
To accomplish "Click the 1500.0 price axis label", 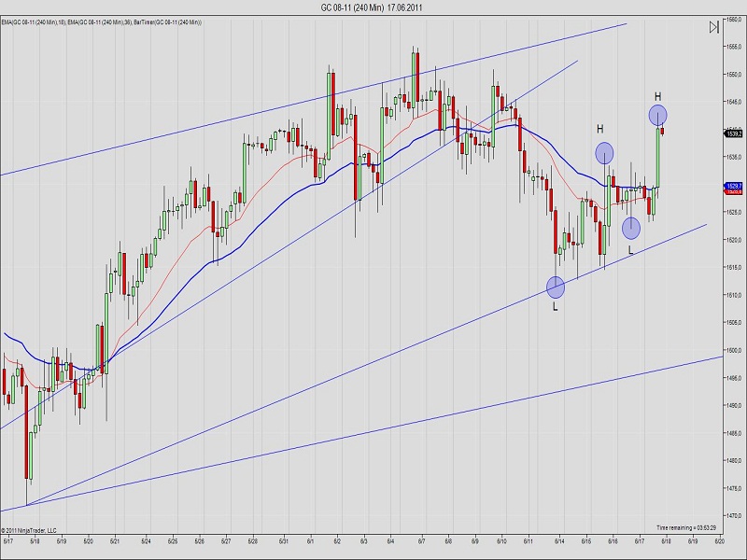I will pyautogui.click(x=734, y=351).
